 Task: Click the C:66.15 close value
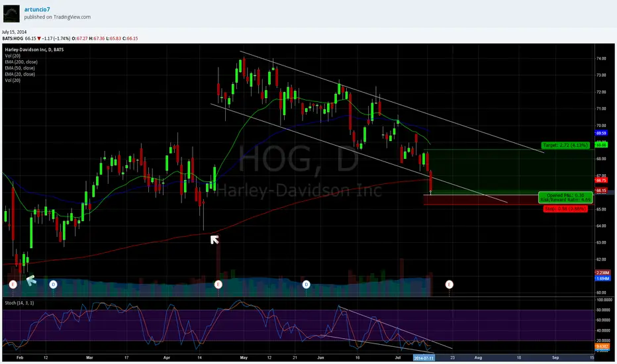pos(130,38)
